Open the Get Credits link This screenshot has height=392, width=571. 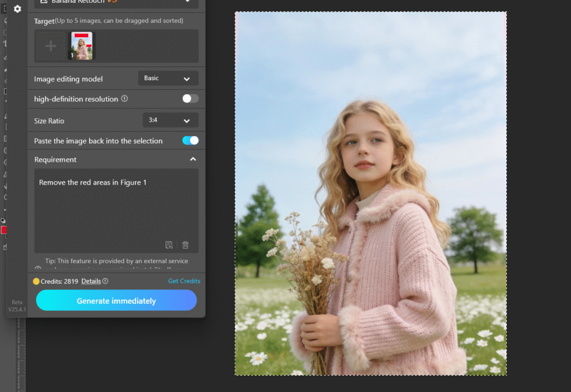click(184, 280)
